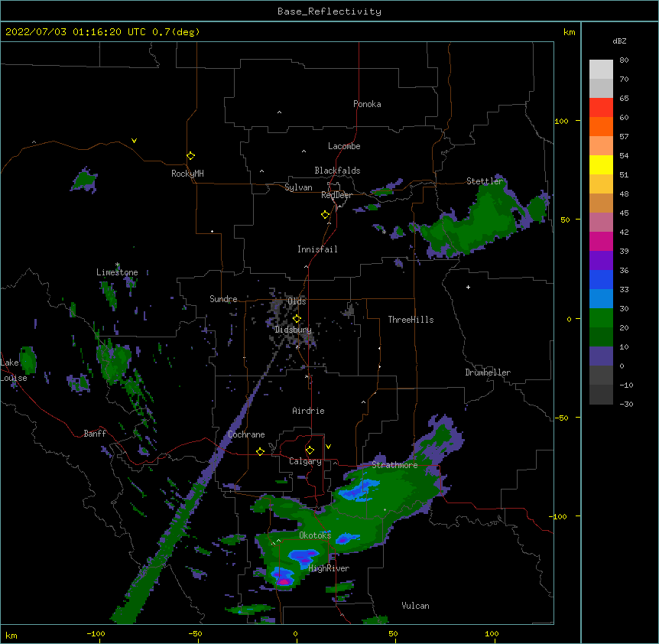The height and width of the screenshot is (644, 659).
Task: Click the Limestone label
Action: [117, 272]
